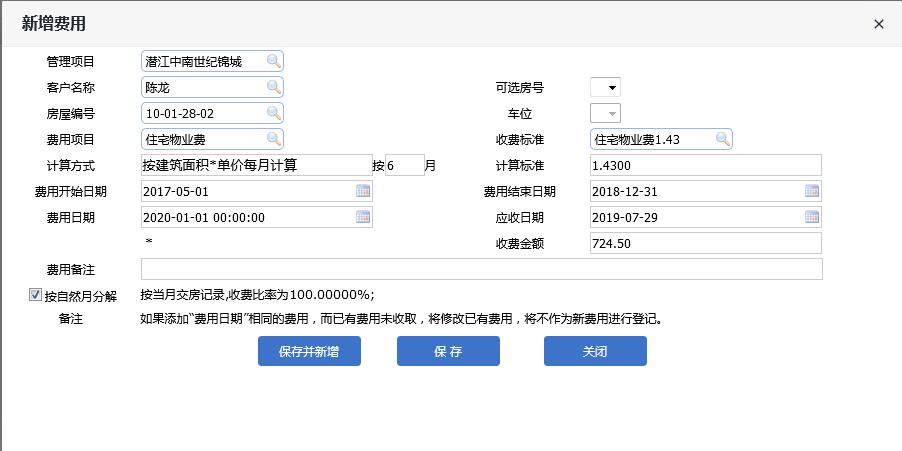Open calendar for 应收日期 field
The image size is (902, 451).
812,218
